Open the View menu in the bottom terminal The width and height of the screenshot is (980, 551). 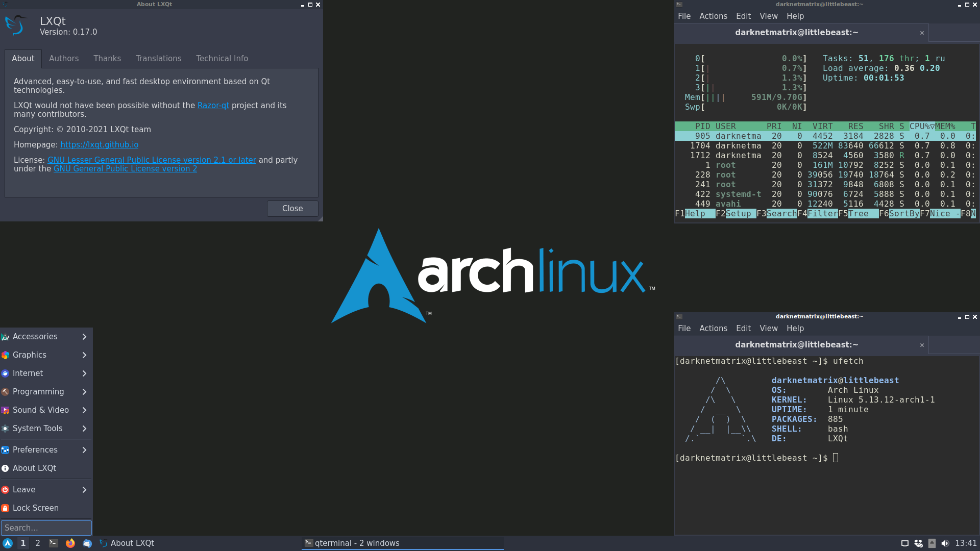768,329
